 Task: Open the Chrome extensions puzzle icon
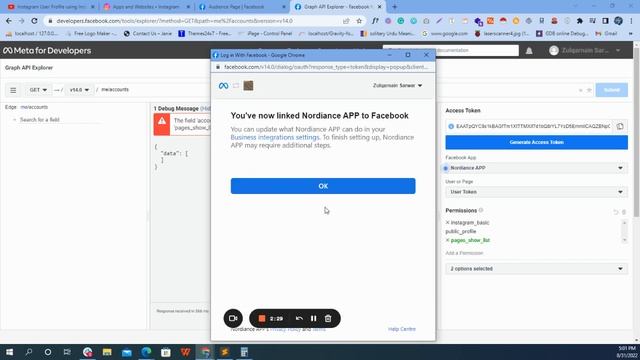(580, 21)
